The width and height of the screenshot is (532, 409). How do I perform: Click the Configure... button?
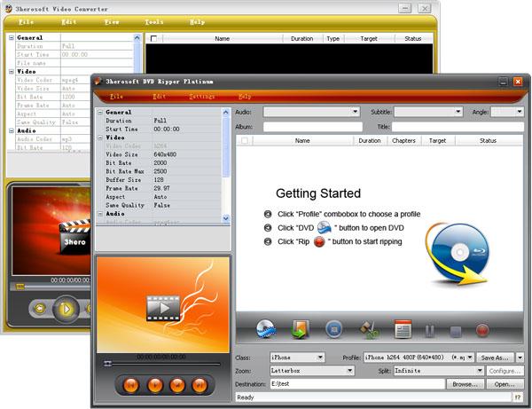505,371
